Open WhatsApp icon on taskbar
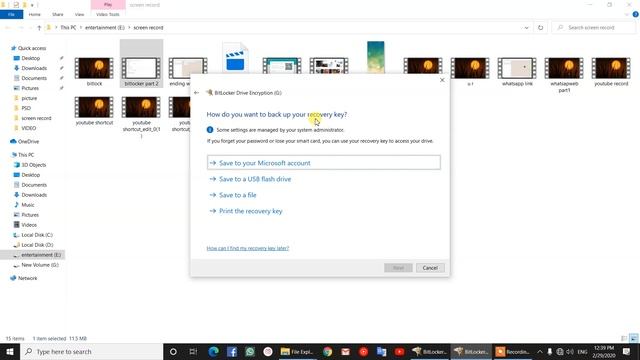This screenshot has width=640, height=360. point(250,351)
